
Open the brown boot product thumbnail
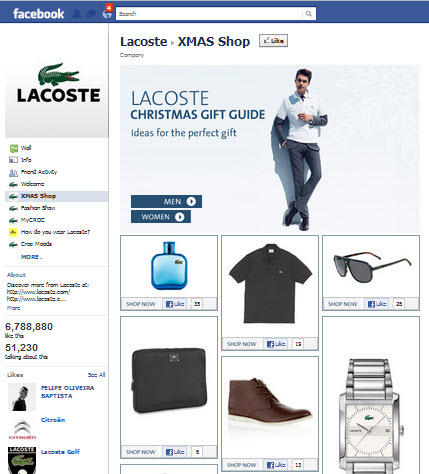(x=270, y=403)
